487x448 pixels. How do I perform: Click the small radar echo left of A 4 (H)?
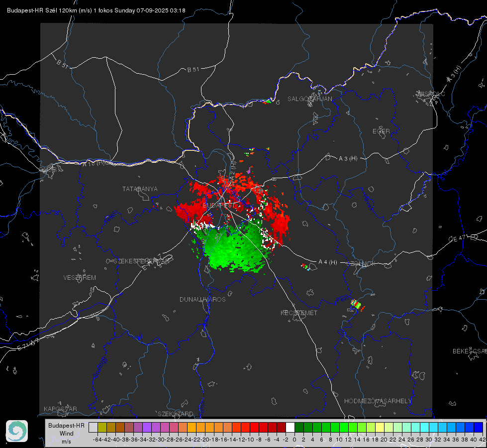pyautogui.click(x=305, y=266)
